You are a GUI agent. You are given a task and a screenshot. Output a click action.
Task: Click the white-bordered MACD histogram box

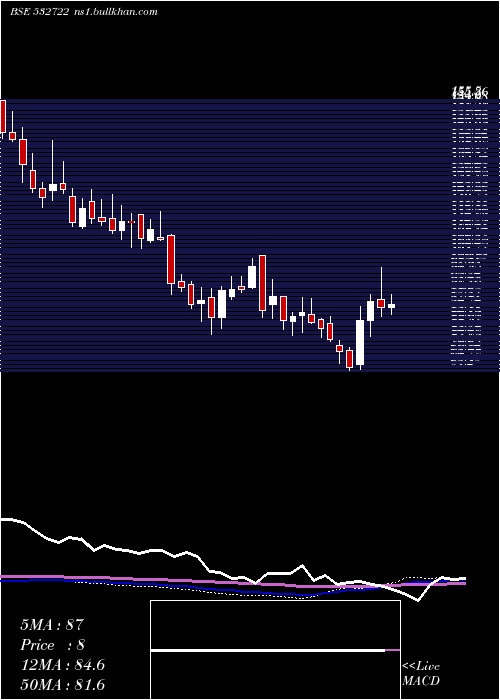pos(275,650)
